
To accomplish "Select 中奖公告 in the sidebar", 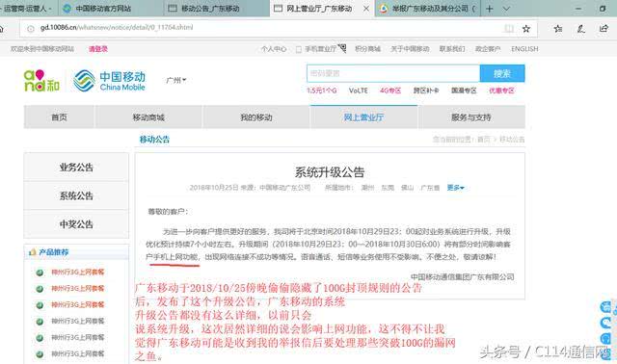I will click(76, 224).
